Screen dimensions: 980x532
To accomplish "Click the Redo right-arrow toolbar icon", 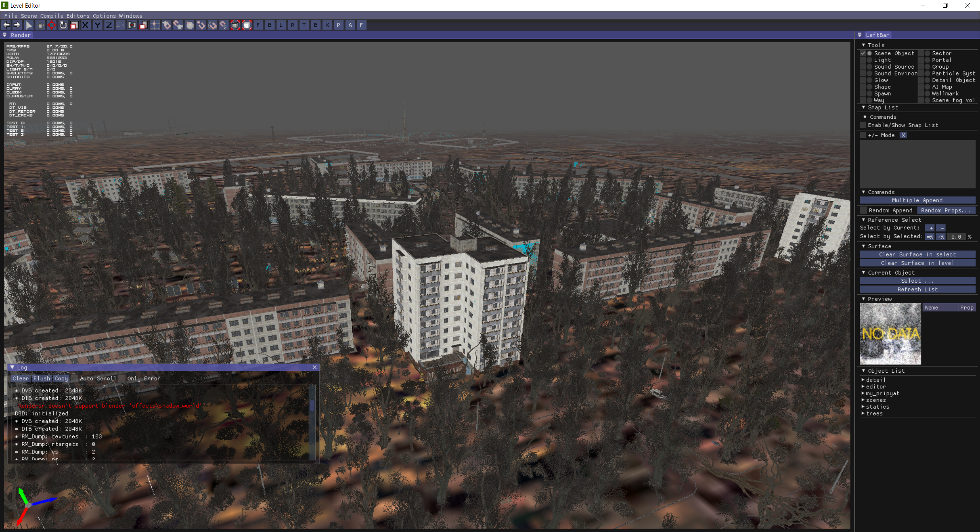I will pyautogui.click(x=17, y=25).
